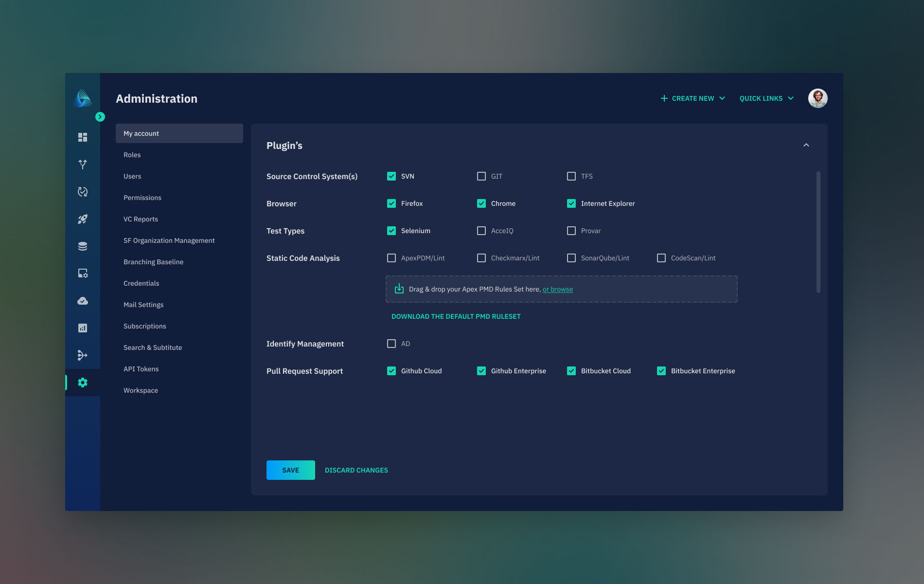The width and height of the screenshot is (924, 584).
Task: Collapse the Plugin's section chevron
Action: 806,145
